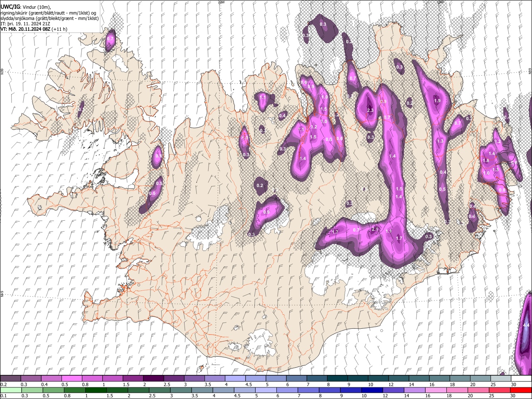
Task: Click the 2.1 precipitation value on the map
Action: pos(375,229)
